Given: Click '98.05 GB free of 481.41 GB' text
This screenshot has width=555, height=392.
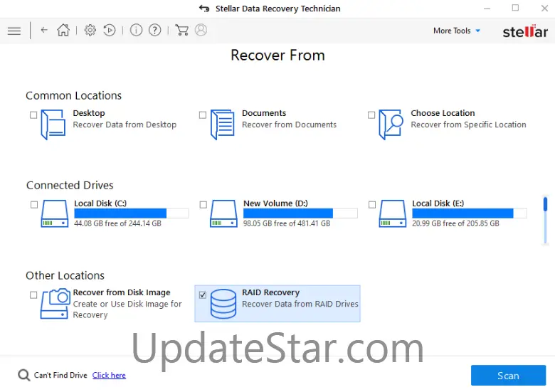Looking at the screenshot, I should point(287,223).
